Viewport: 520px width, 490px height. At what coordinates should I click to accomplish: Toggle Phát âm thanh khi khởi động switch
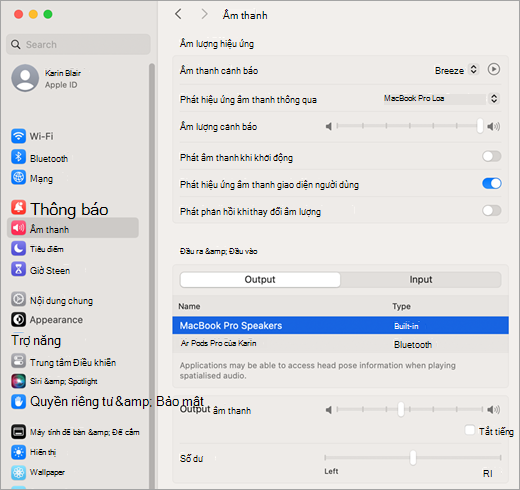tap(492, 156)
